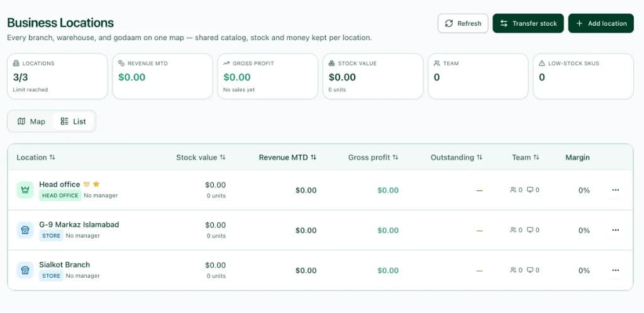This screenshot has width=644, height=313.
Task: Sort by Outstanding column
Action: click(457, 158)
